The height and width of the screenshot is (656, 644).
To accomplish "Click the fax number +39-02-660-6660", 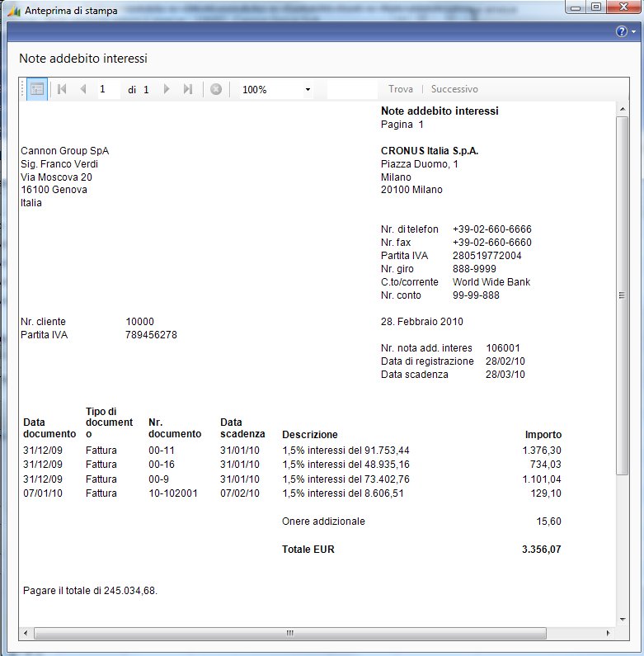I will coord(491,243).
